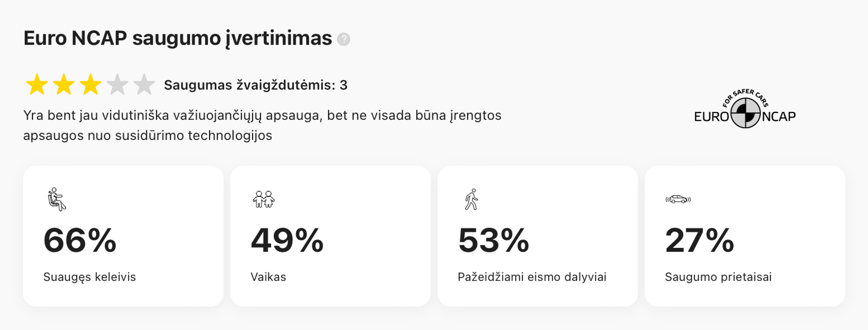The width and height of the screenshot is (868, 330).
Task: Click the fourth gray star
Action: pyautogui.click(x=117, y=85)
